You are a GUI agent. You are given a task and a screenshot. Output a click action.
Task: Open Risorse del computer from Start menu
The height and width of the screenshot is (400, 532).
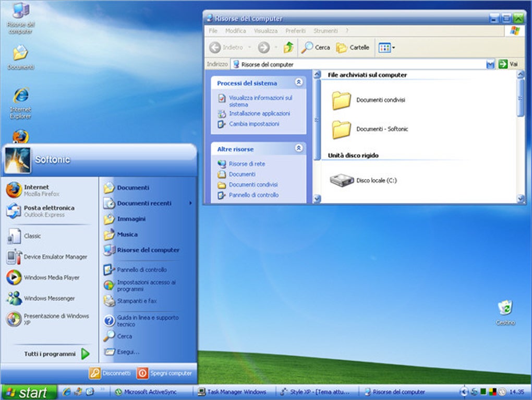tap(141, 250)
